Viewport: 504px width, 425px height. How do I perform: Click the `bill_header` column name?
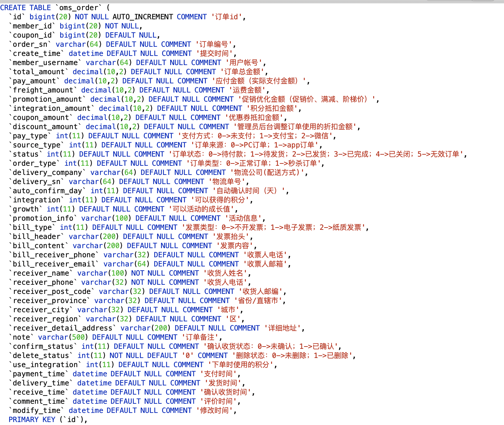tap(37, 236)
